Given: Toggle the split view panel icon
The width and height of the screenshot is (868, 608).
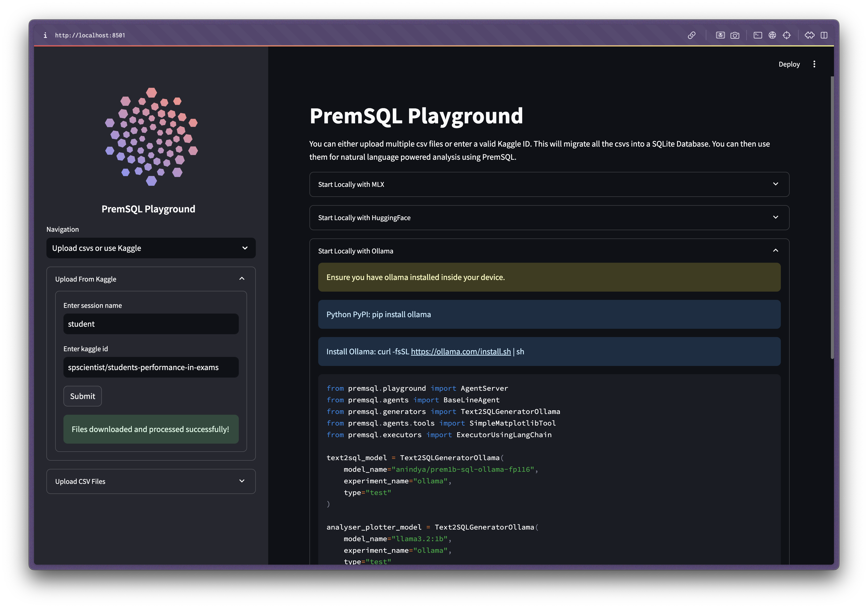Looking at the screenshot, I should 824,35.
